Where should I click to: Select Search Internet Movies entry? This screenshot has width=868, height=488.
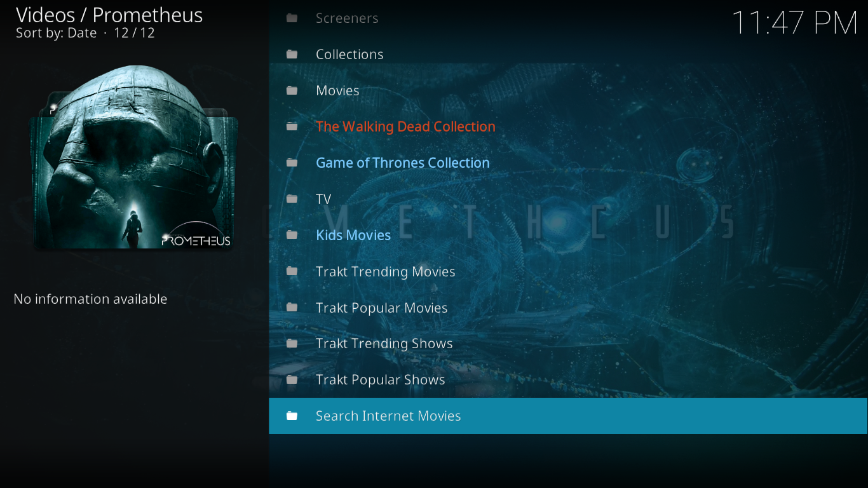[x=568, y=416]
